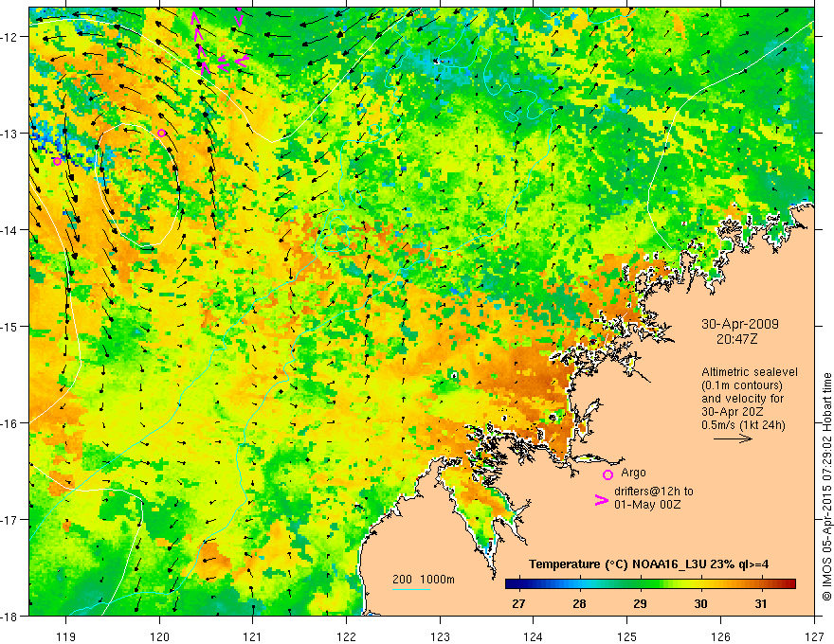834x644 pixels.
Task: Click the 124 longitude axis label
Action: pyautogui.click(x=534, y=636)
